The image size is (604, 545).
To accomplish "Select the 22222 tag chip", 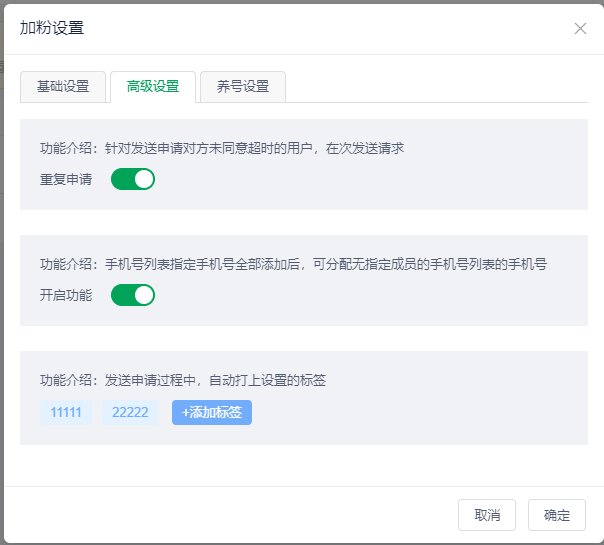I will [x=130, y=412].
